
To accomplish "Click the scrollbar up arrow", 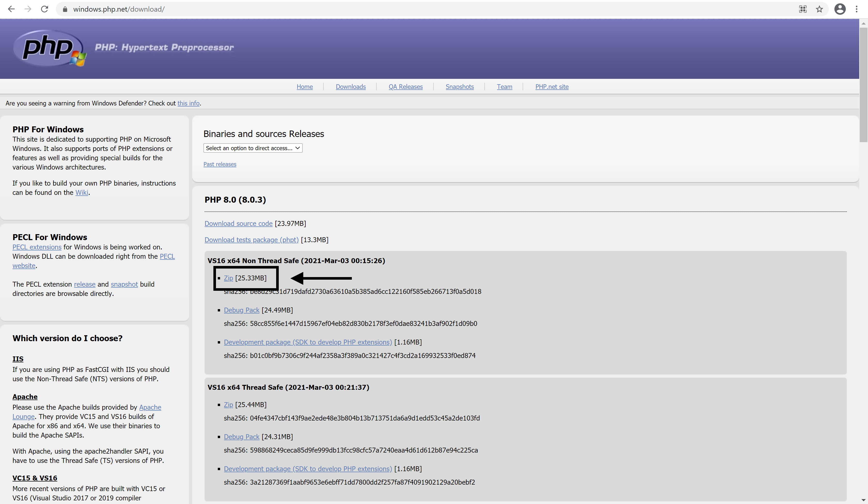I will (x=863, y=24).
